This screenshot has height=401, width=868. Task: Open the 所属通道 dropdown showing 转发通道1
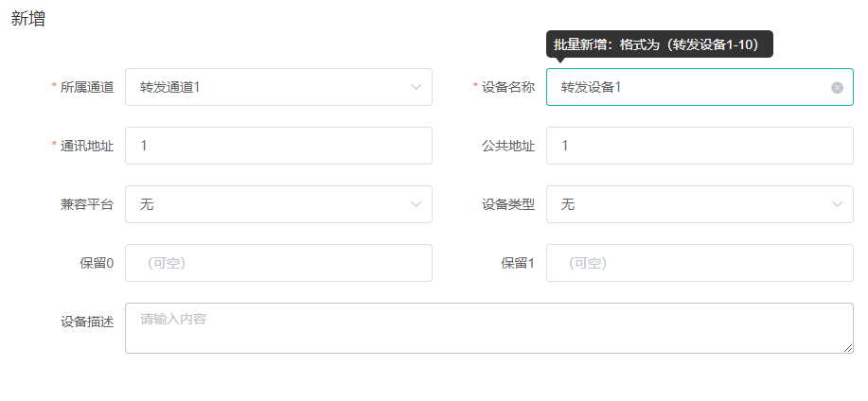[278, 87]
